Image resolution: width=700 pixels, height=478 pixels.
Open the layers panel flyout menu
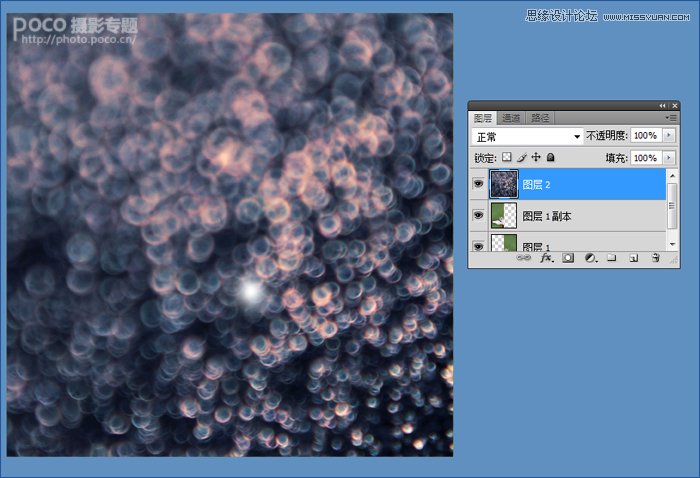click(671, 118)
